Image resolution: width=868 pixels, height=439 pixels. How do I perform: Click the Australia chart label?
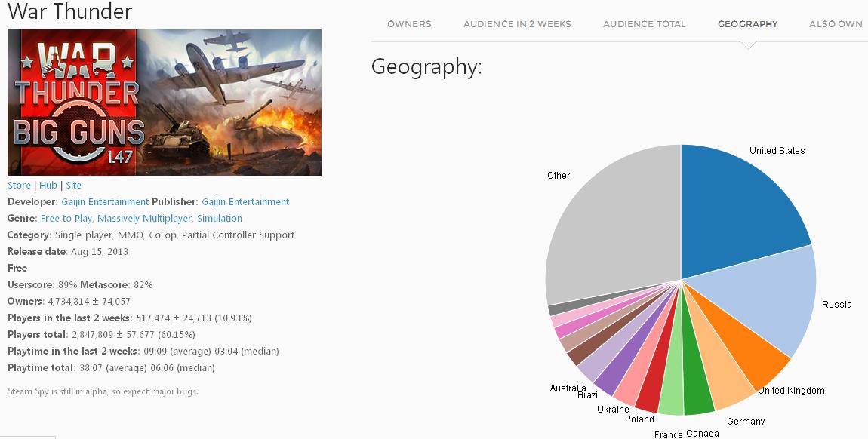(x=568, y=388)
